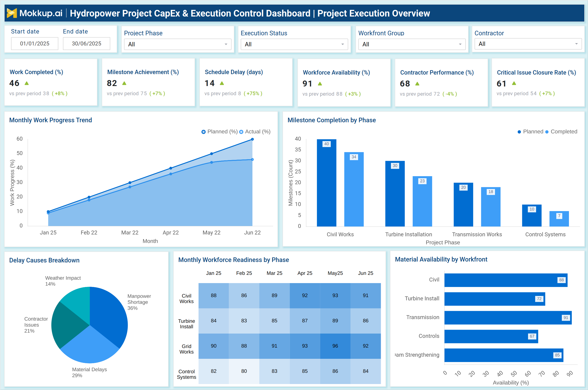Open the Project Phase dropdown

point(178,44)
